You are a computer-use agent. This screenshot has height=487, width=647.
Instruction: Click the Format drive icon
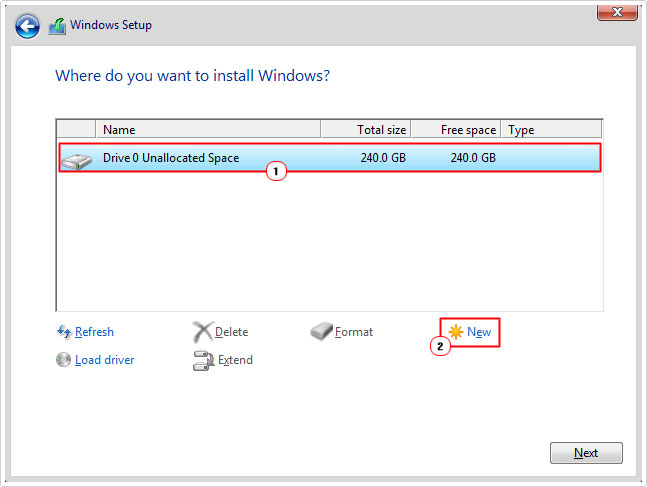[321, 331]
